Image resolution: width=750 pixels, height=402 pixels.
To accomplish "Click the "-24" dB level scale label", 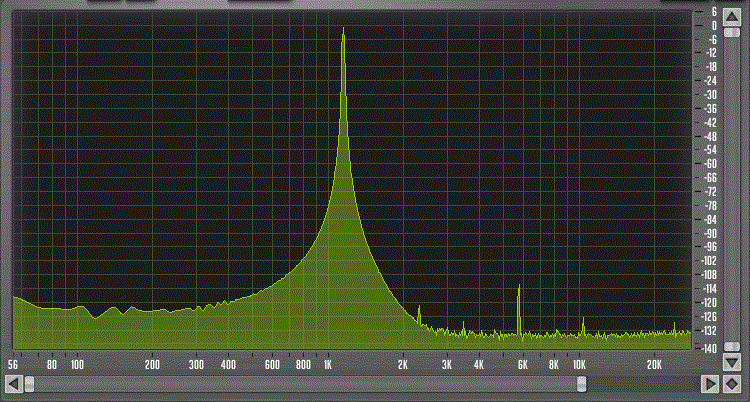I will point(711,80).
